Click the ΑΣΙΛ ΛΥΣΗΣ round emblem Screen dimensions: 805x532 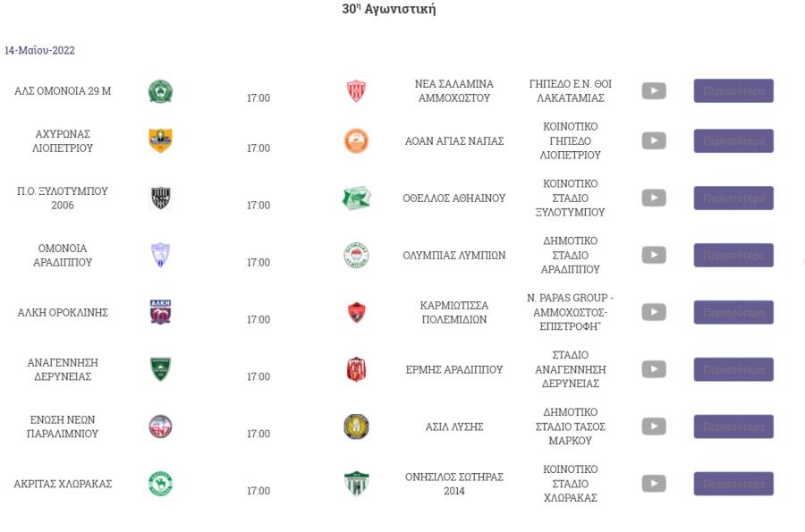pos(356,426)
